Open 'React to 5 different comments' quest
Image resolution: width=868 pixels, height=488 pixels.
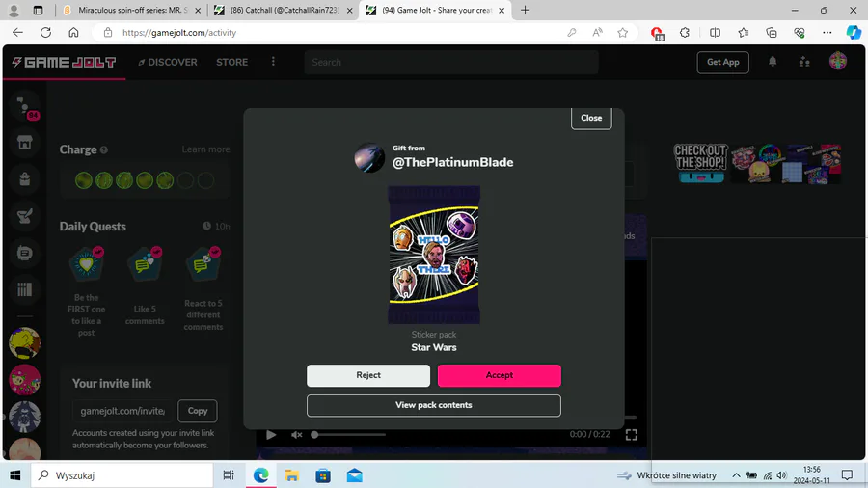[203, 289]
